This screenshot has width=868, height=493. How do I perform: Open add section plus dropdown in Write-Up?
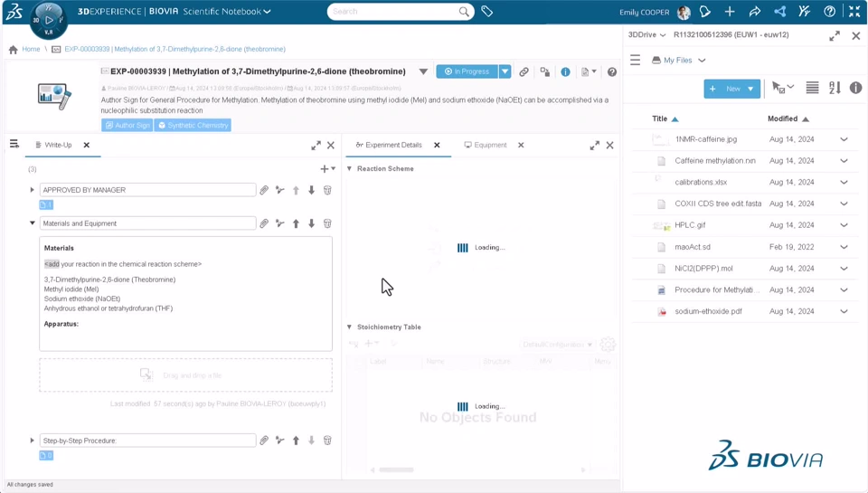click(327, 168)
